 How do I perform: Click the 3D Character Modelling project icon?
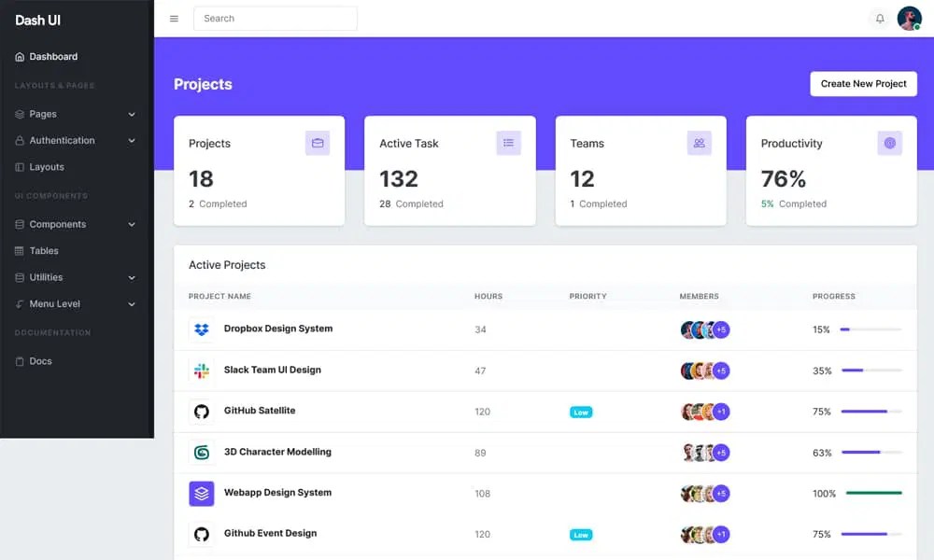tap(200, 452)
